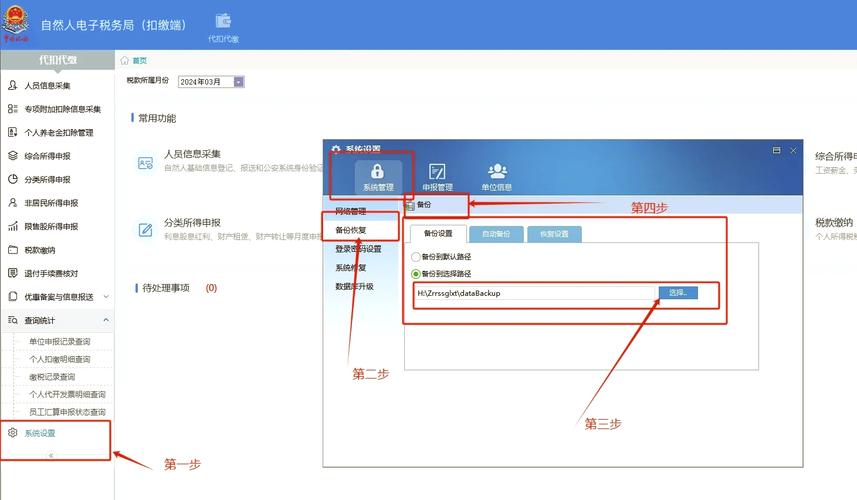The image size is (857, 500).
Task: Open 系统设置 in the sidebar
Action: pyautogui.click(x=40, y=433)
